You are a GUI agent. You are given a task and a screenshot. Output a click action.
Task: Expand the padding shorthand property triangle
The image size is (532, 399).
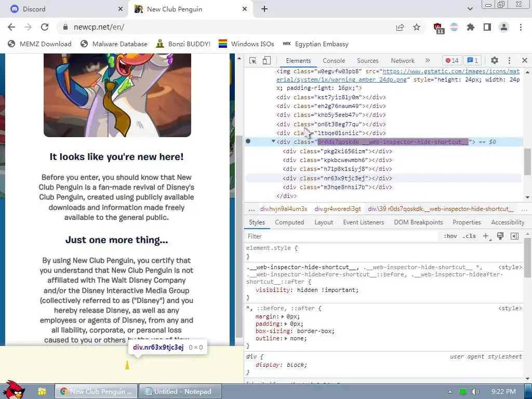287,324
